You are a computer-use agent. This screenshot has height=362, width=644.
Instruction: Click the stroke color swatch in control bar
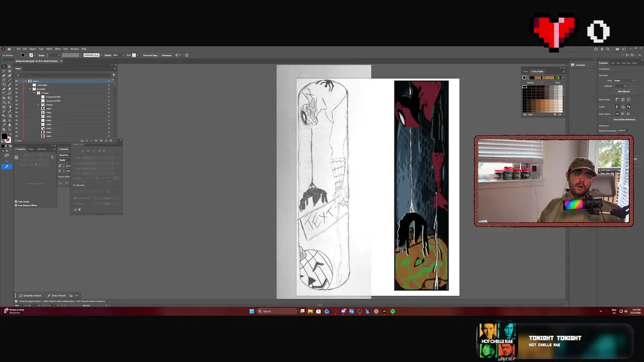[31, 55]
